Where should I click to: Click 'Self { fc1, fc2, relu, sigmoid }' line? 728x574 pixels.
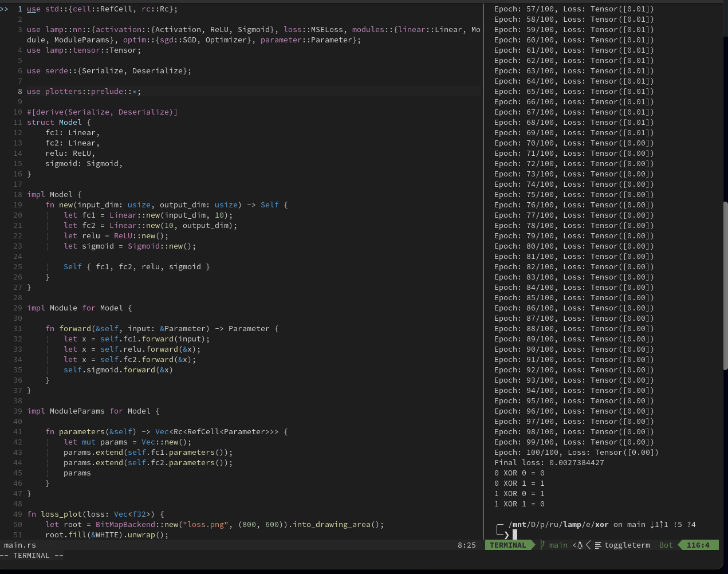pyautogui.click(x=137, y=266)
